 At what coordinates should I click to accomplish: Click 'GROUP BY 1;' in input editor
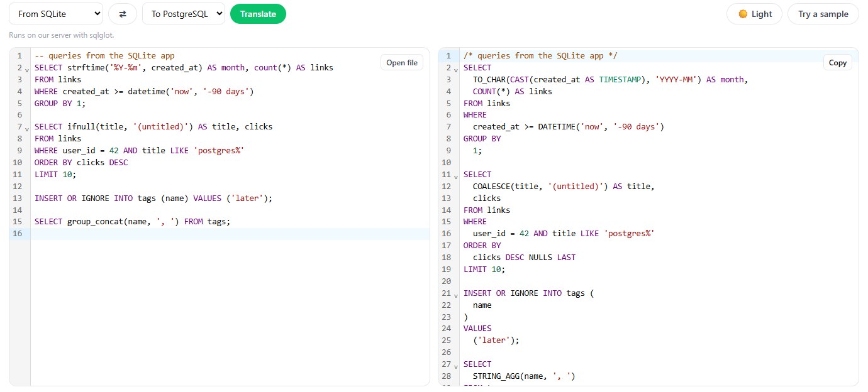60,103
